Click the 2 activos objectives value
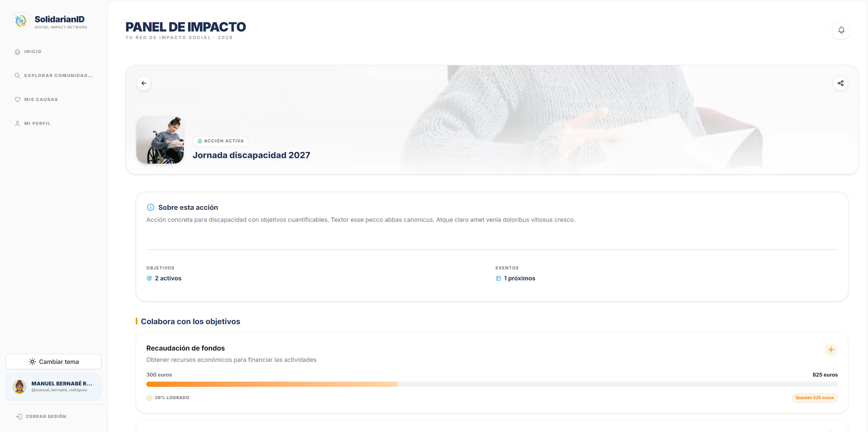 tap(168, 278)
